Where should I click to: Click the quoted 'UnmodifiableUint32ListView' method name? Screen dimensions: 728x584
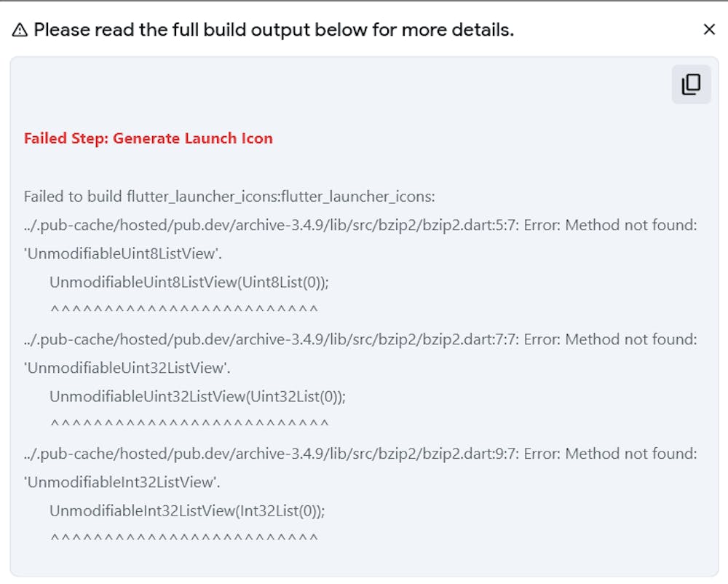pyautogui.click(x=127, y=368)
